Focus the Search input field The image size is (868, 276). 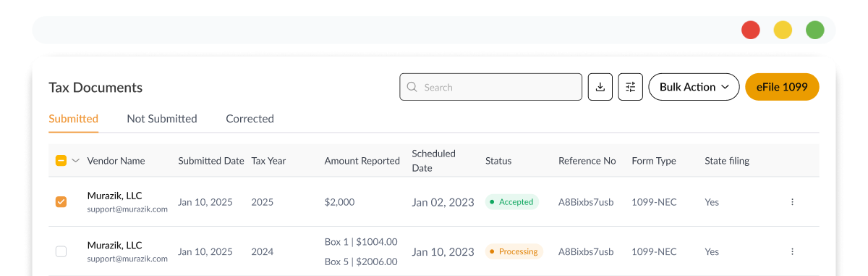click(490, 87)
